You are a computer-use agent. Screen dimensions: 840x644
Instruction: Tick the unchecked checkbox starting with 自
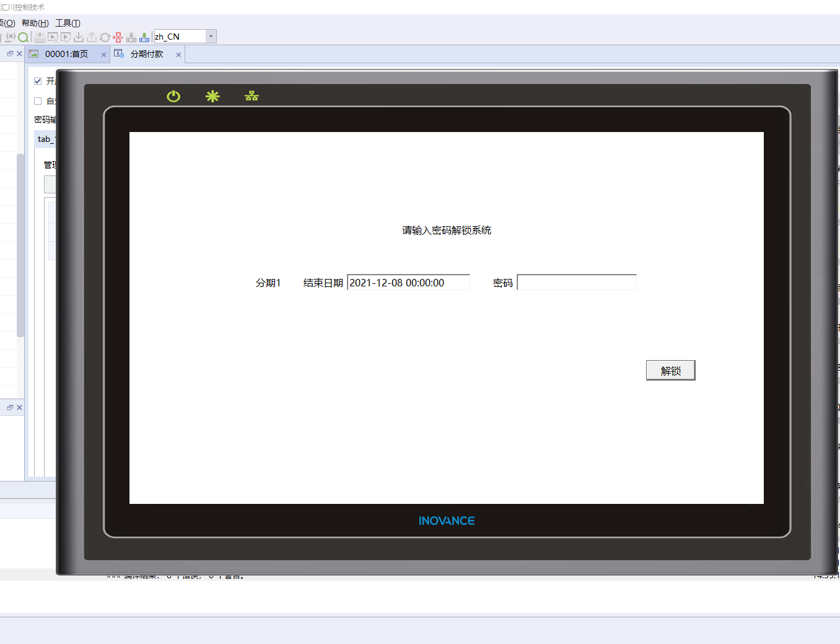(x=38, y=101)
